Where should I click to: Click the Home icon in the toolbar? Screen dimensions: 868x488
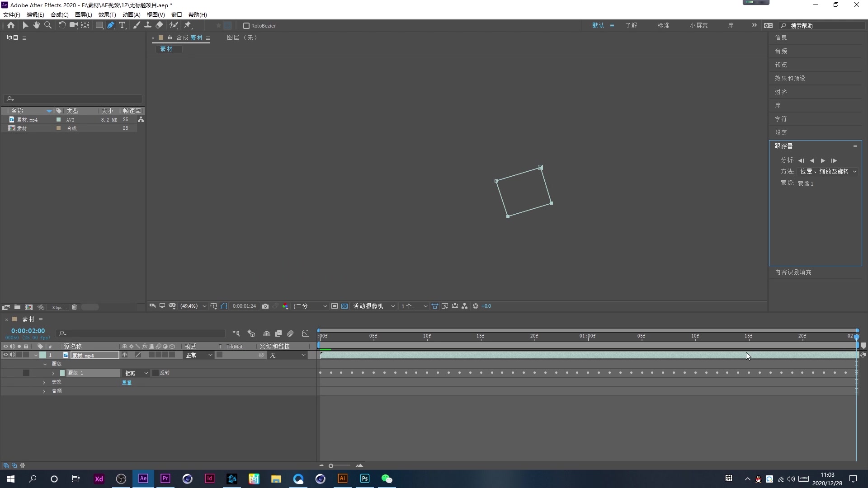[x=11, y=25]
